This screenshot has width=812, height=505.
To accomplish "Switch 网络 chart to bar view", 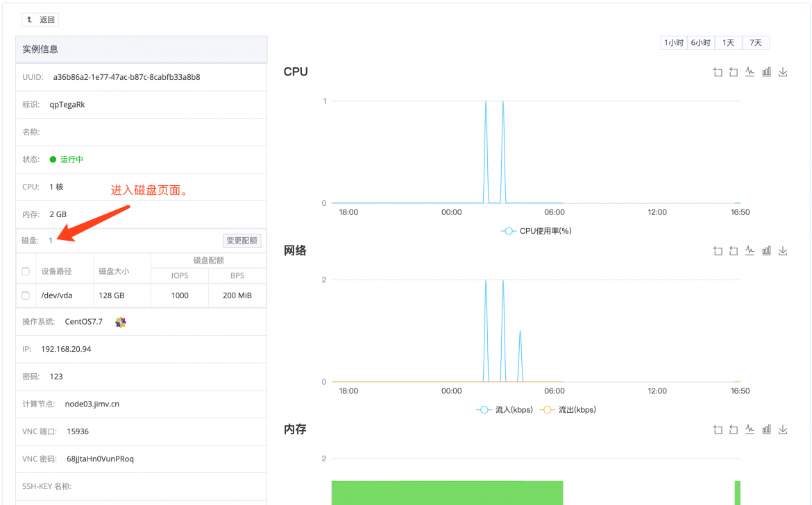I will pyautogui.click(x=766, y=251).
